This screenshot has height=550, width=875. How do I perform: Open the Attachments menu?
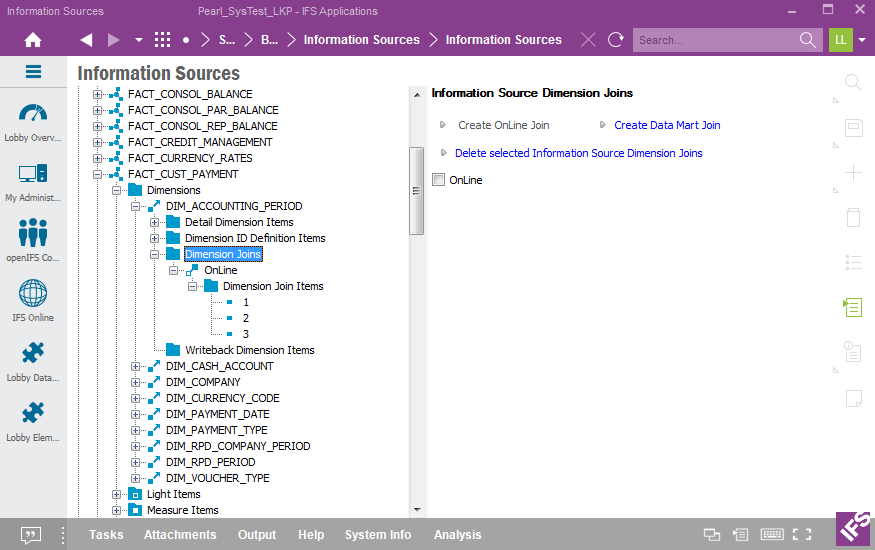pos(180,534)
